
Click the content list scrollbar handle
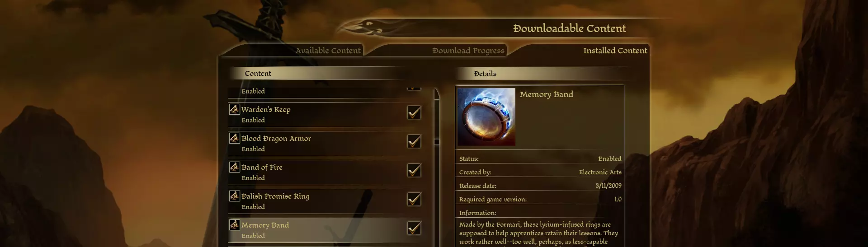(437, 142)
